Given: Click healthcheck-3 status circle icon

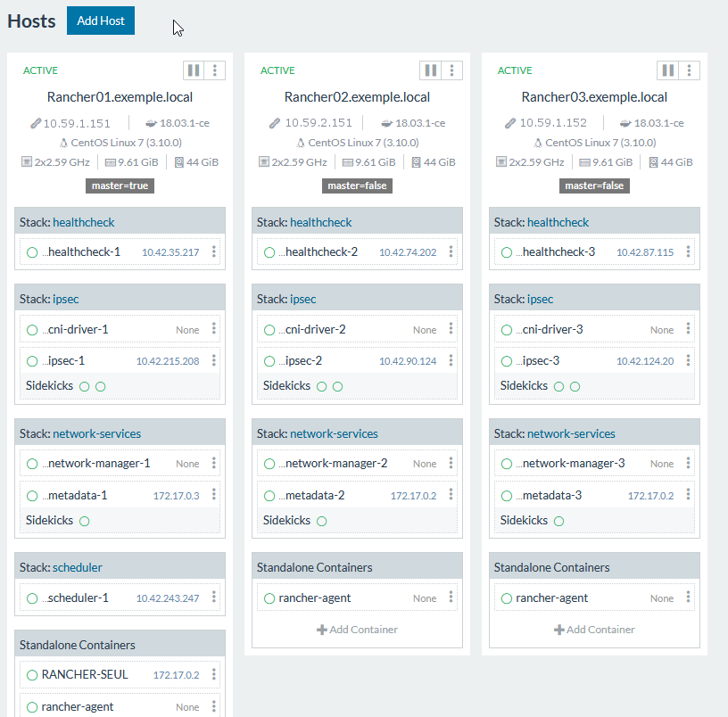Looking at the screenshot, I should (507, 252).
